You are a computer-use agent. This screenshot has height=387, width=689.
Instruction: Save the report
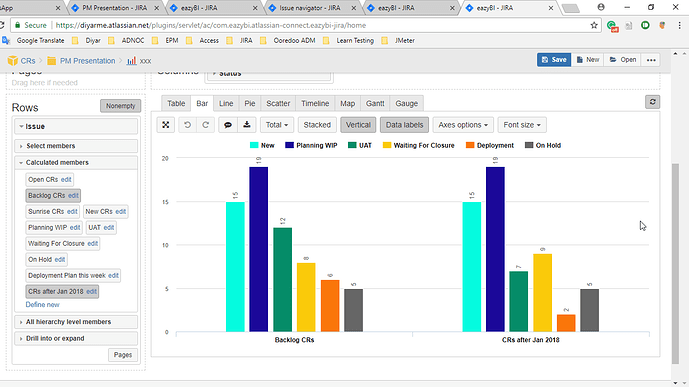click(x=554, y=60)
